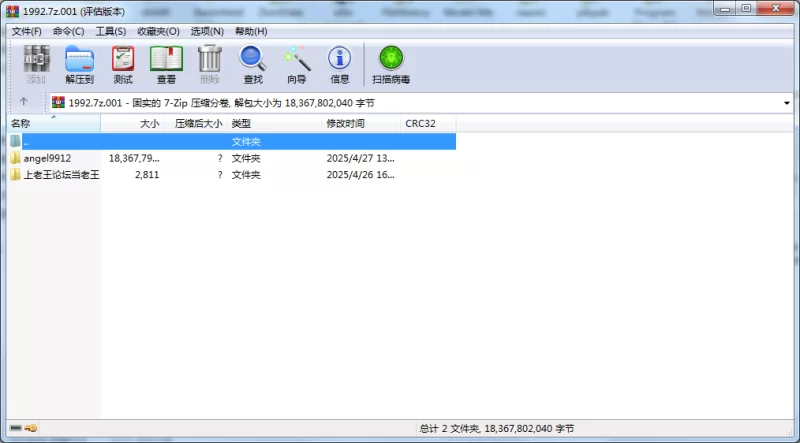Sort by 名称 column header

click(54, 124)
